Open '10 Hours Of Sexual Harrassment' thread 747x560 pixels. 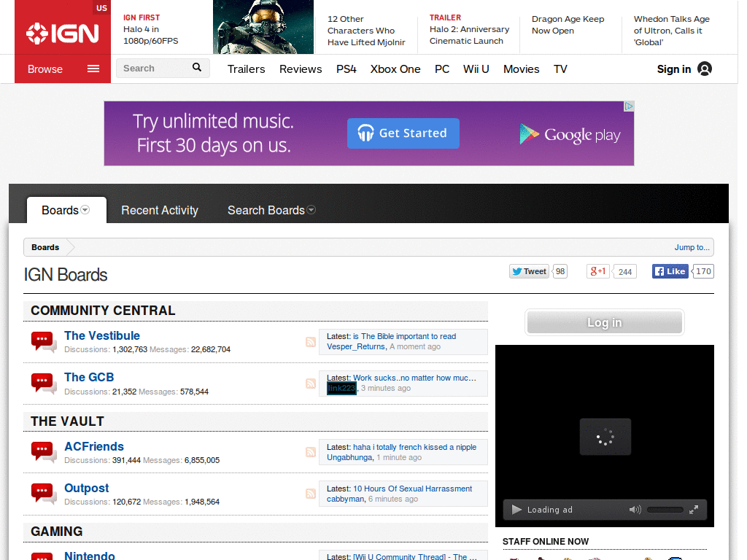(x=413, y=489)
